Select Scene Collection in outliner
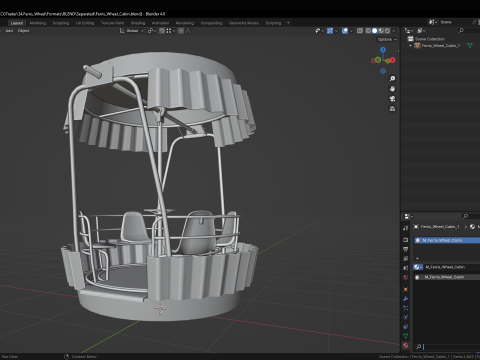 (430, 39)
